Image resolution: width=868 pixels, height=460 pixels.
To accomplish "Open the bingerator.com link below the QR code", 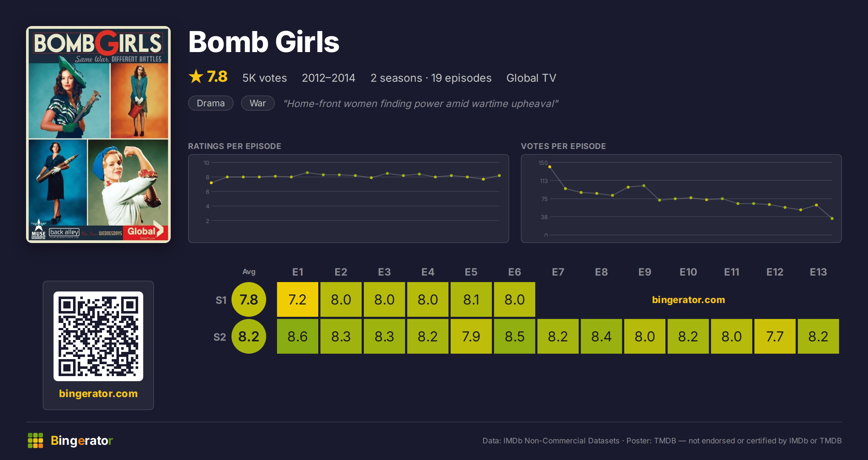I will pyautogui.click(x=98, y=393).
